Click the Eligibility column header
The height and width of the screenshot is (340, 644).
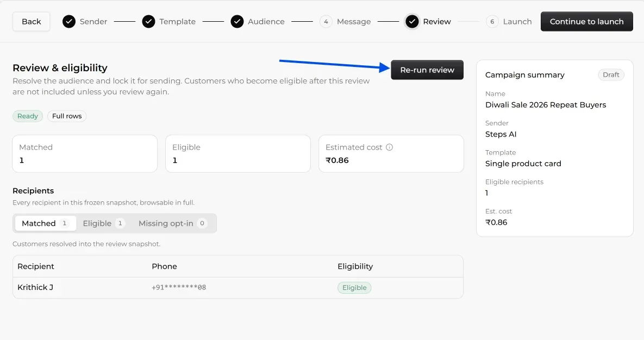tap(355, 267)
